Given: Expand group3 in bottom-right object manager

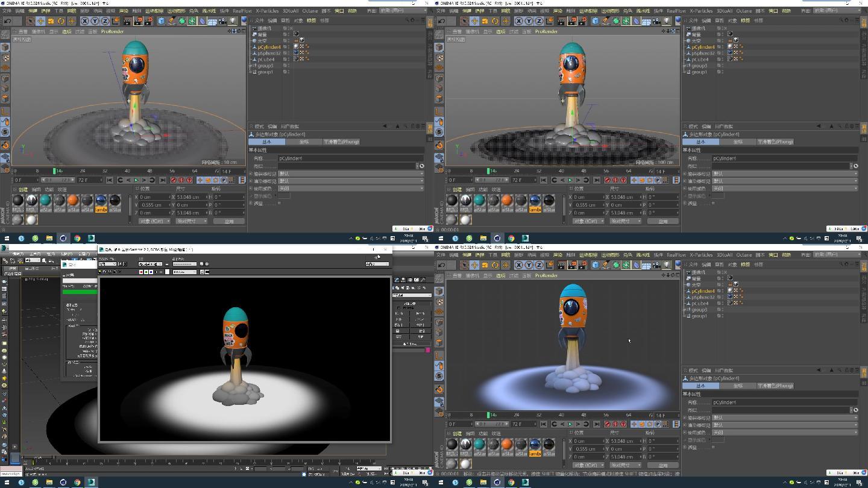Looking at the screenshot, I should pyautogui.click(x=685, y=310).
